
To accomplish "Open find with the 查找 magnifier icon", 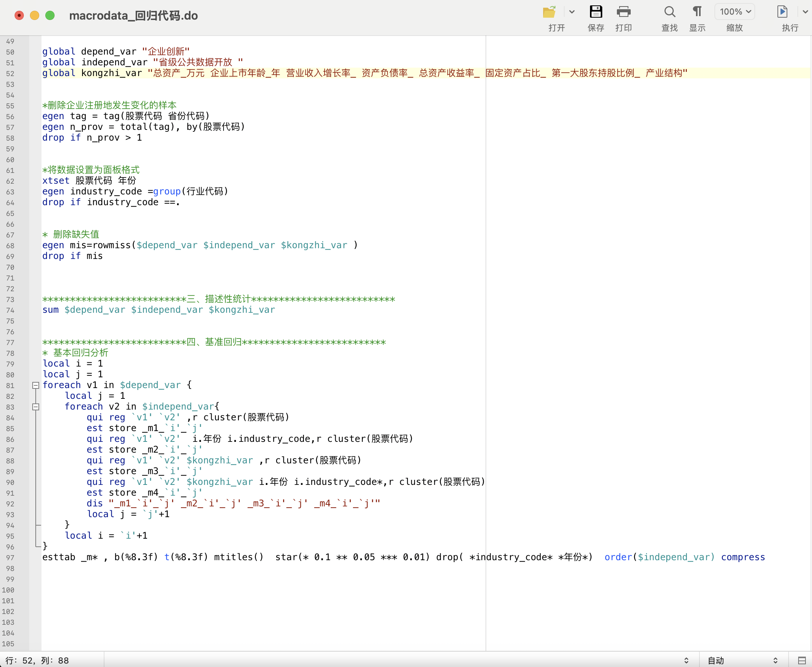I will coord(669,12).
